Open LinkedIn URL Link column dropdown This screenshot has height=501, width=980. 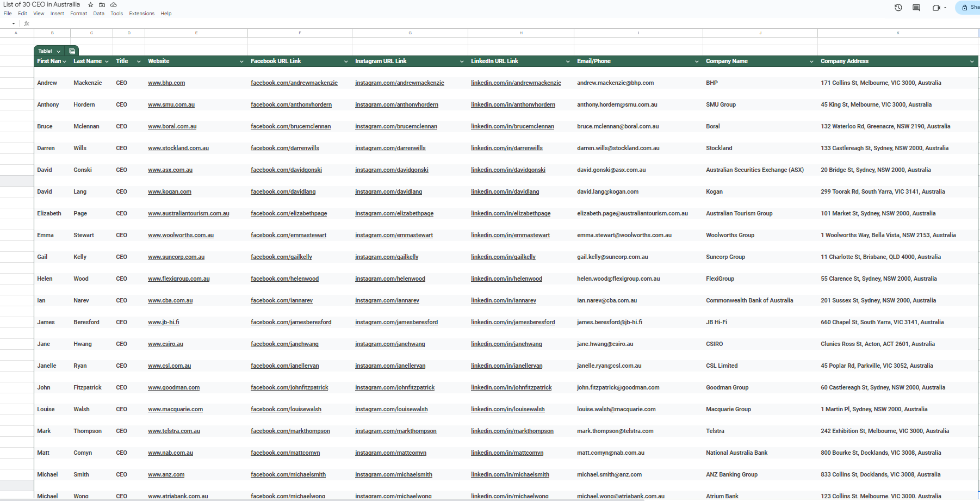(x=568, y=61)
